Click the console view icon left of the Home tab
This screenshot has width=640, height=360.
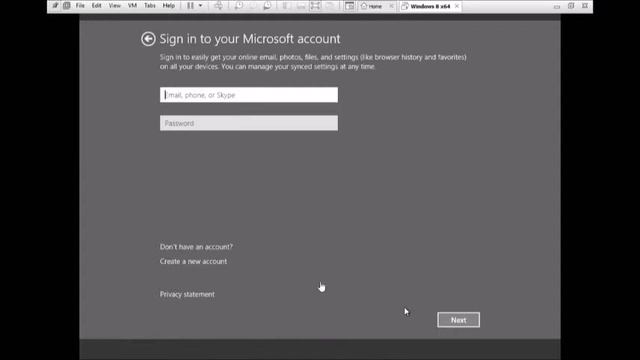click(x=349, y=6)
